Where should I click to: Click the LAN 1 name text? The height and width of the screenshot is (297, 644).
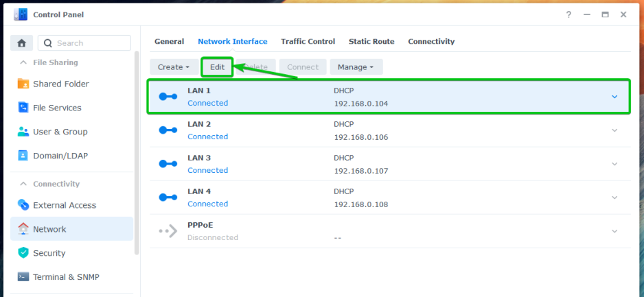199,91
